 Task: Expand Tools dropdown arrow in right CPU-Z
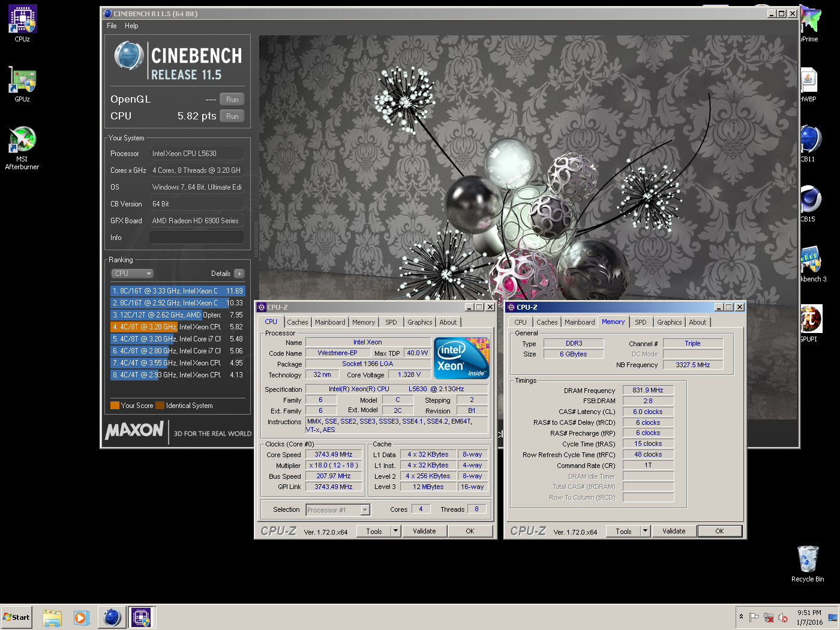click(x=645, y=531)
